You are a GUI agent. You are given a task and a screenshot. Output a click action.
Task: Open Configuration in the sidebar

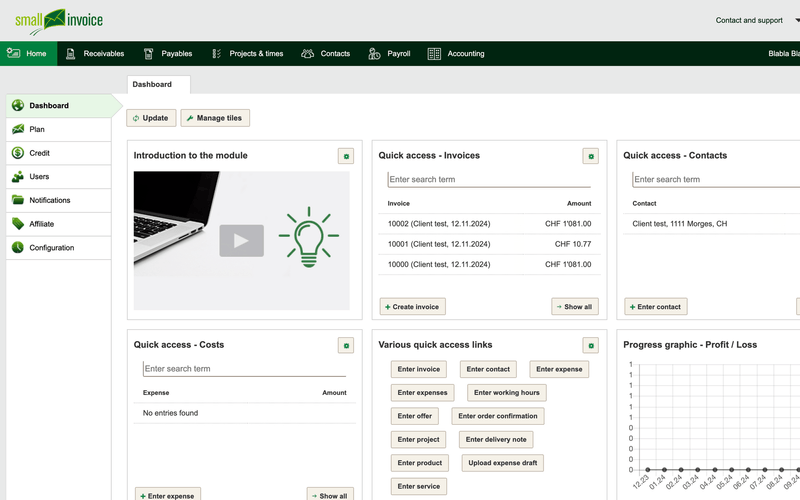point(51,248)
